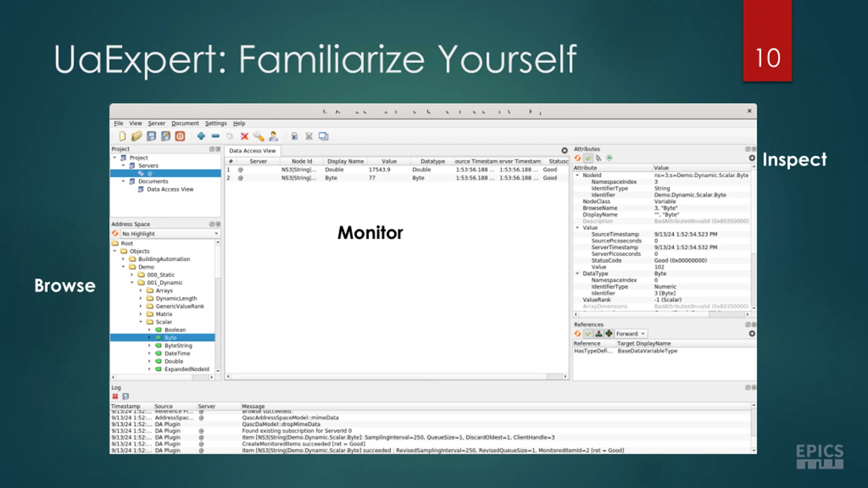Click the Message column header in Log
The image size is (868, 488).
(253, 406)
